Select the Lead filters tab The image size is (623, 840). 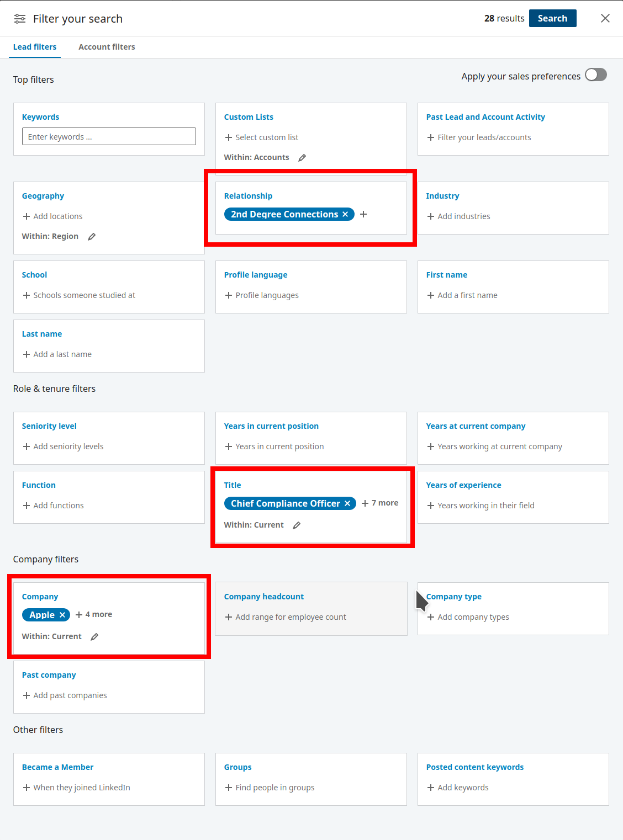[35, 47]
